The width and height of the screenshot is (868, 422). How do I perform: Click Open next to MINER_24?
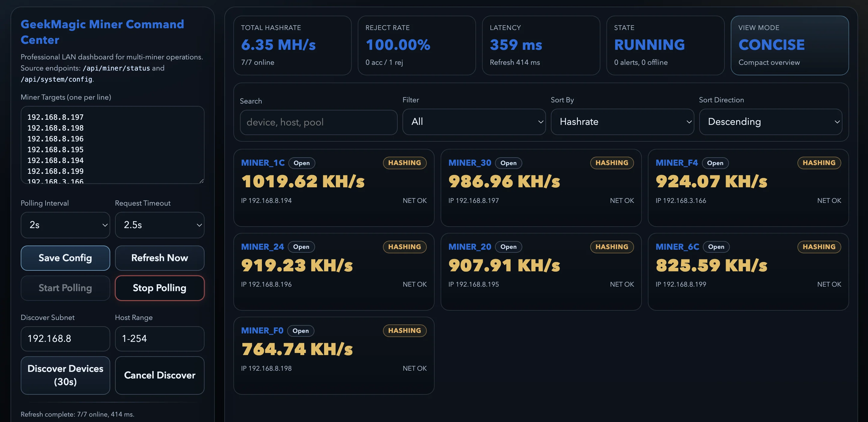301,247
